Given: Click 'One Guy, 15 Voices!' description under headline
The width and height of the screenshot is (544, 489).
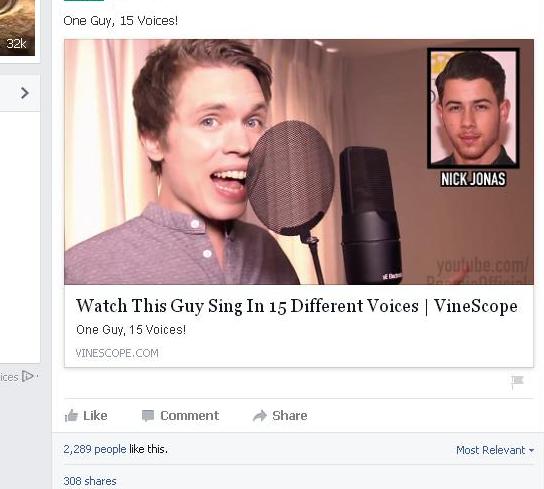Looking at the screenshot, I should 131,329.
